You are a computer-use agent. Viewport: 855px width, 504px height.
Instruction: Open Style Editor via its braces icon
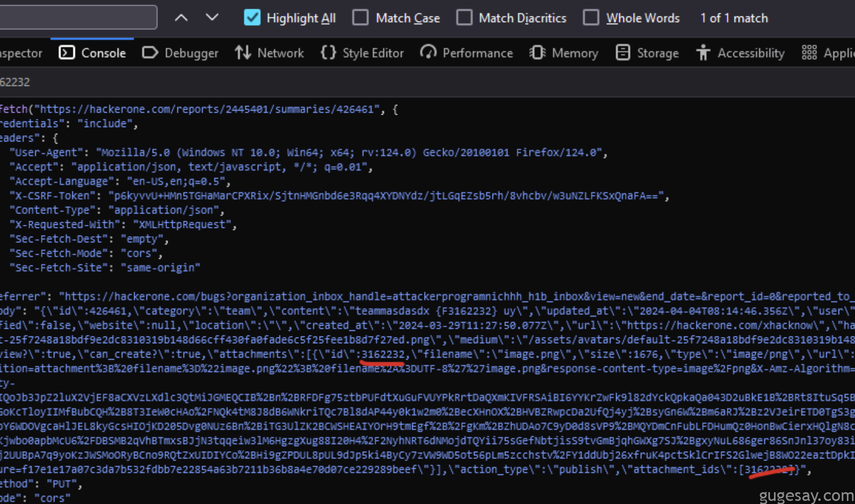[328, 53]
